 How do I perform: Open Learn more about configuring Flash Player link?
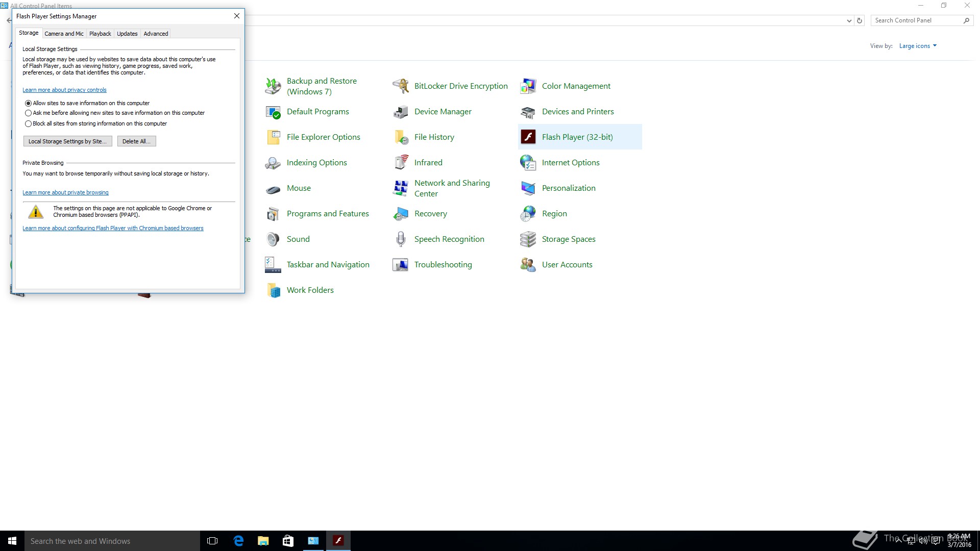pos(113,228)
